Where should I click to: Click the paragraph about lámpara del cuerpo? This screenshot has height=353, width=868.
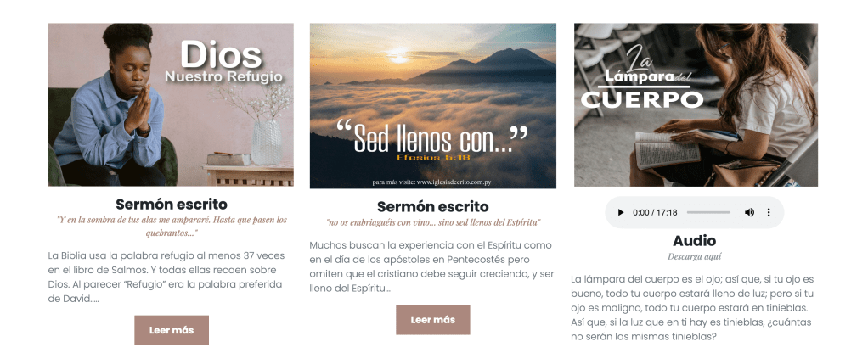click(x=692, y=307)
